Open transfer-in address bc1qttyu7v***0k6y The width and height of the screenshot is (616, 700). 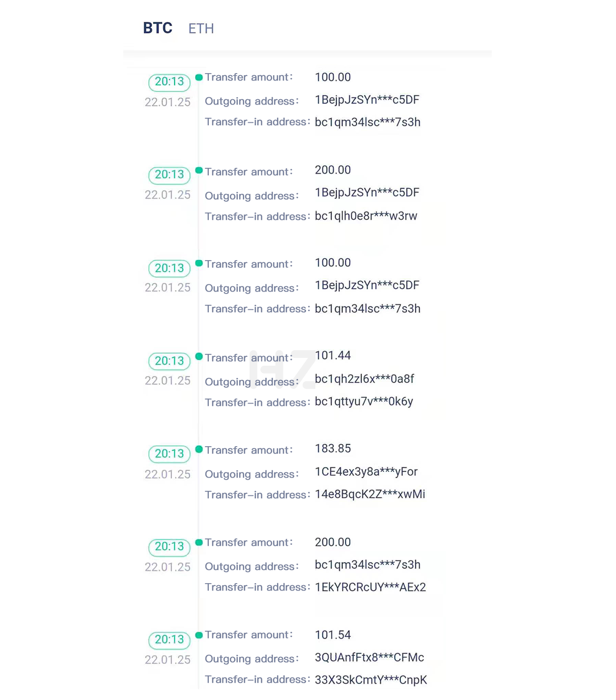(x=364, y=402)
